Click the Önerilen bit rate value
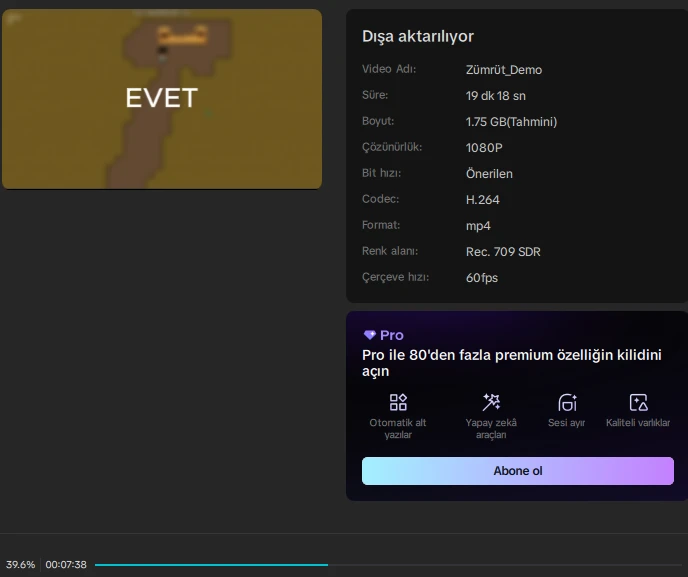This screenshot has width=688, height=577. point(489,174)
